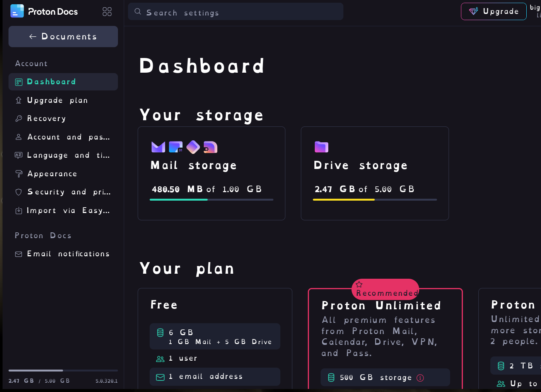The image size is (541, 392).
Task: Go back to Documents
Action: click(x=63, y=37)
